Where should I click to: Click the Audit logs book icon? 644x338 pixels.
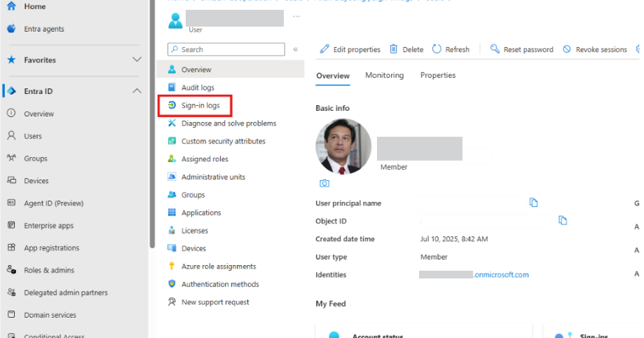172,87
